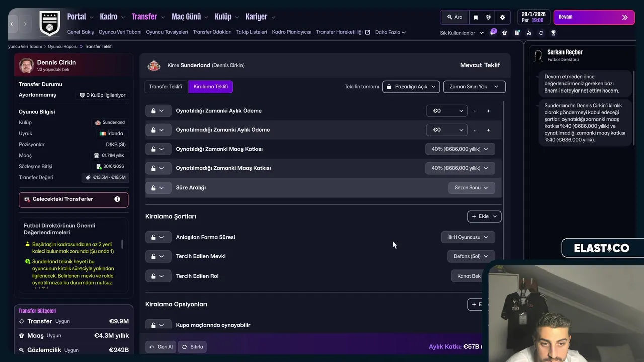Open İlk 11 Oyuncusu dropdown
Viewport: 644px width, 362px height.
coord(468,237)
